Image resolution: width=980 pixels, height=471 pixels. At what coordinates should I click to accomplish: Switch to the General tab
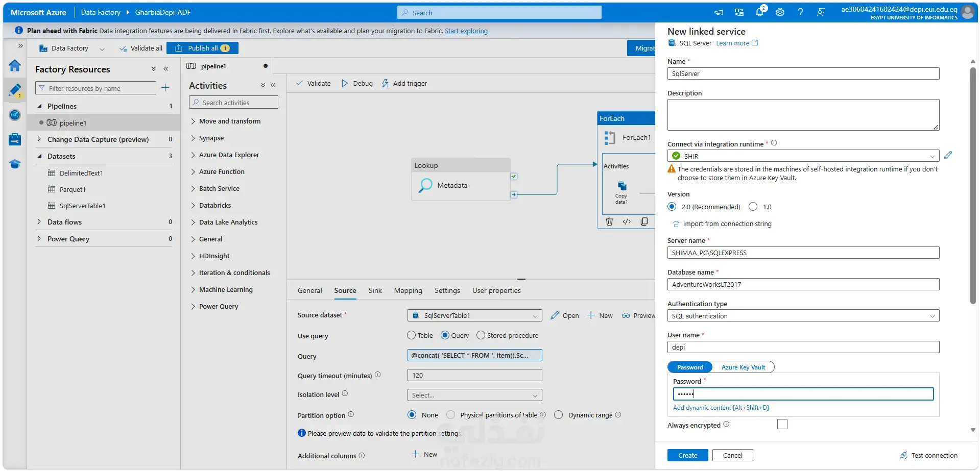point(310,290)
